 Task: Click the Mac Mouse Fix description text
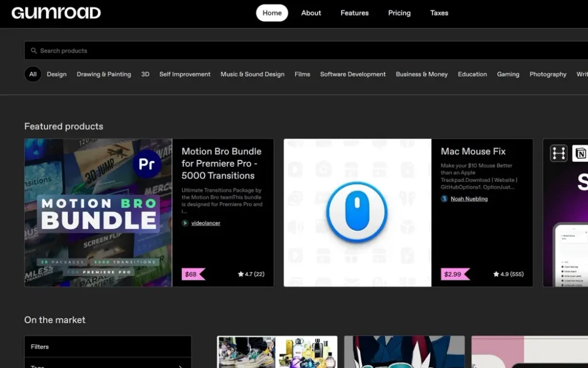[478, 176]
